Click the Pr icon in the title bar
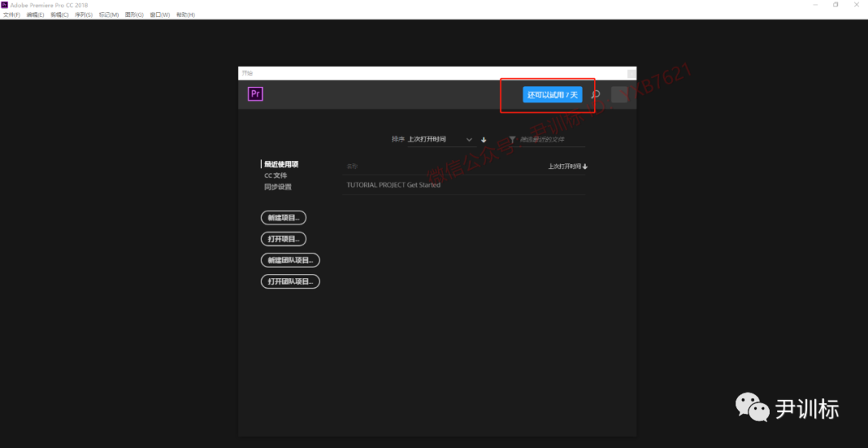The image size is (868, 448). pos(5,5)
